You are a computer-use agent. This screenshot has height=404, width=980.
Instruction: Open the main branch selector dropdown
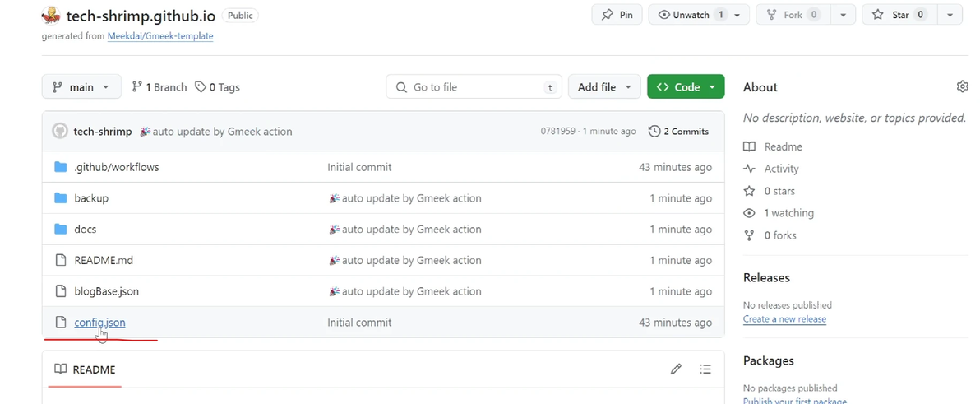coord(81,87)
